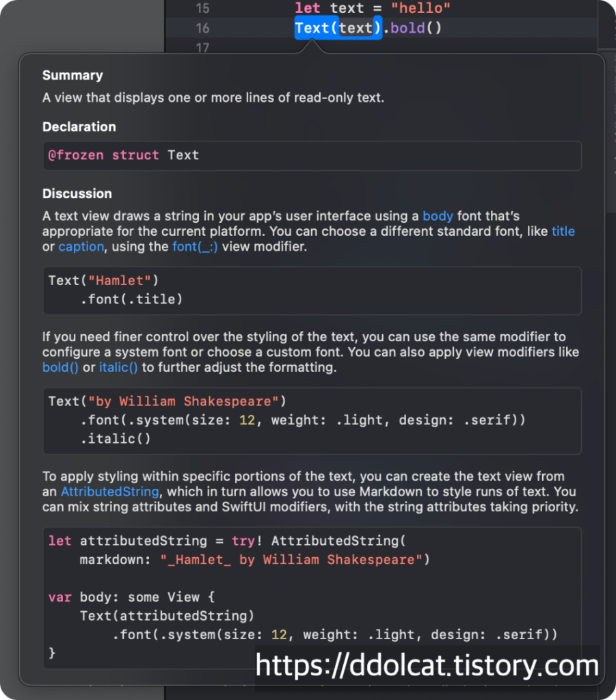Viewport: 616px width, 700px height.
Task: Click the "hello" string literal
Action: pyautogui.click(x=420, y=9)
